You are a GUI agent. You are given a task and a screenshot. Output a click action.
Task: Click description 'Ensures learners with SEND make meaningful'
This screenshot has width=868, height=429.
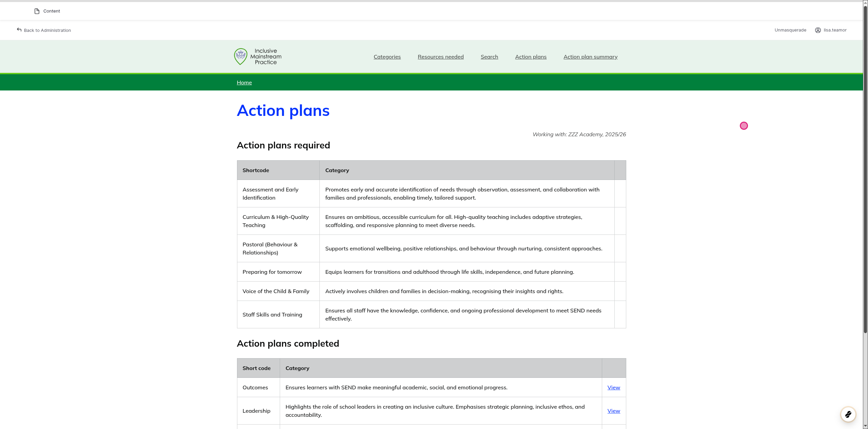[396, 388]
